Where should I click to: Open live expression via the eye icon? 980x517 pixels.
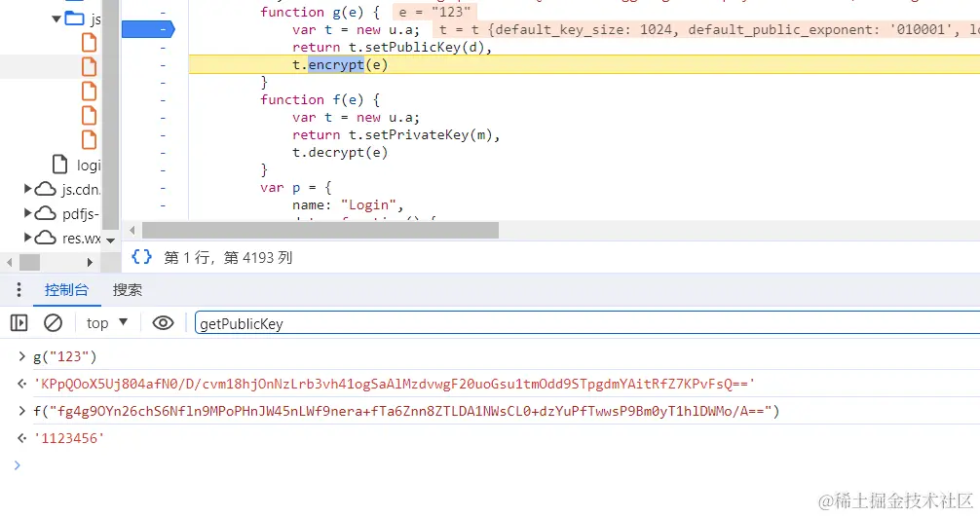[163, 323]
